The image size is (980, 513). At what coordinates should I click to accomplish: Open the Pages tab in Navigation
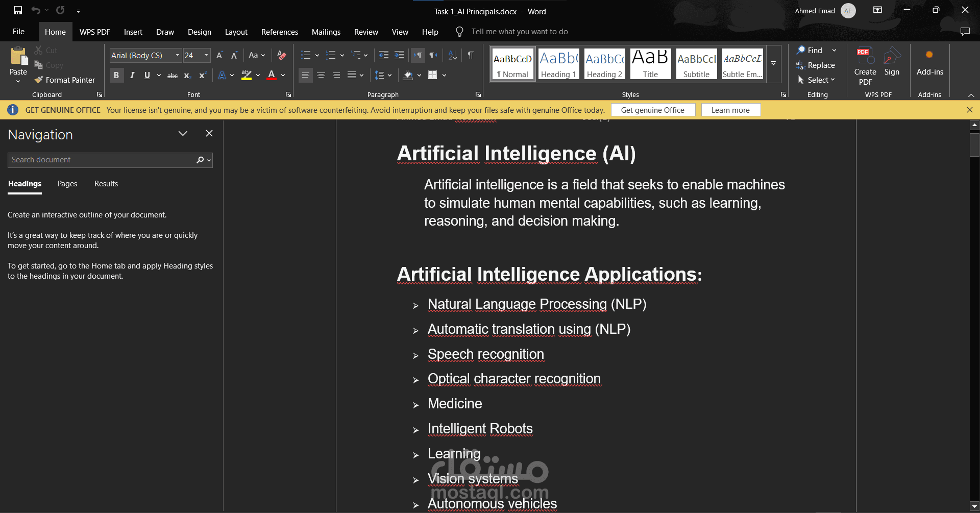pyautogui.click(x=67, y=184)
